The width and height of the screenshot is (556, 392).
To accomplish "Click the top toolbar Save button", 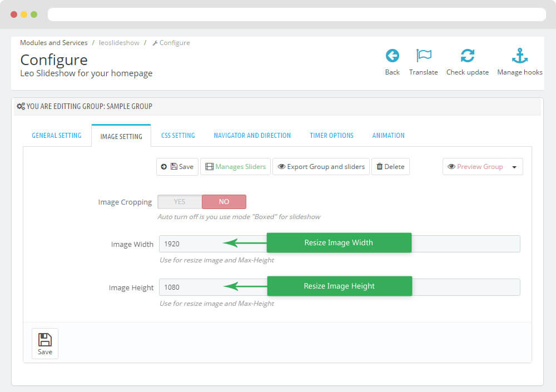I will pos(177,167).
